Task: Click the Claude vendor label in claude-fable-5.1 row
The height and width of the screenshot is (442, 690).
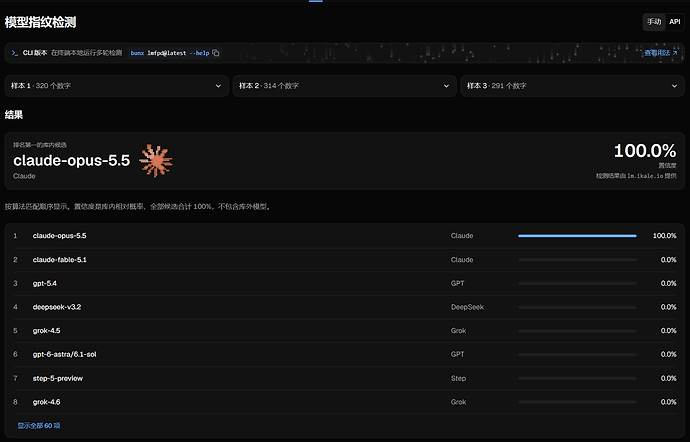Action: point(462,260)
